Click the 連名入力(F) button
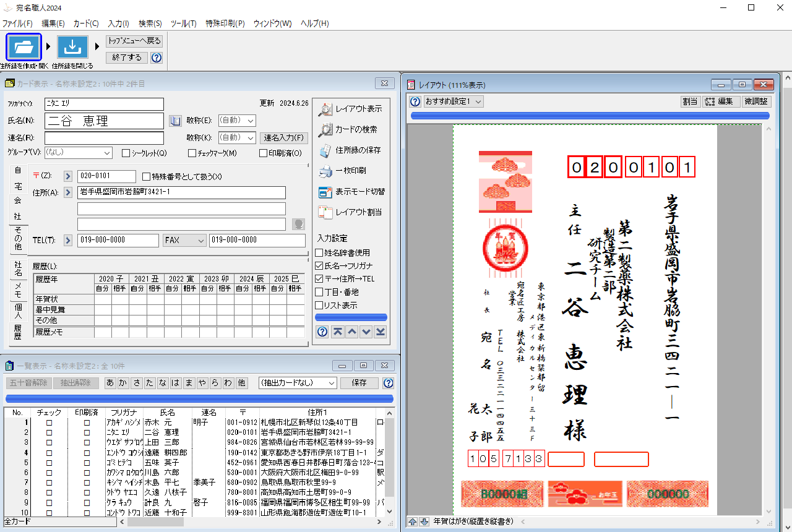The height and width of the screenshot is (532, 792). coord(283,138)
